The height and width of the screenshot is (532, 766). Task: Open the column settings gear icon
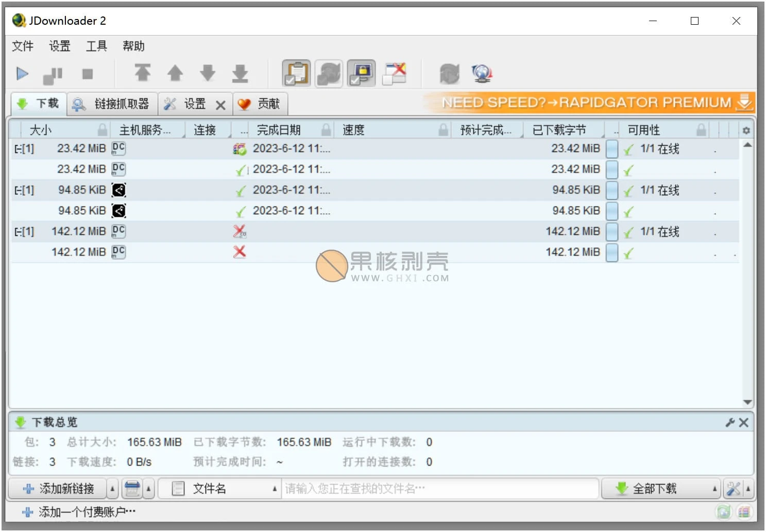click(x=746, y=130)
